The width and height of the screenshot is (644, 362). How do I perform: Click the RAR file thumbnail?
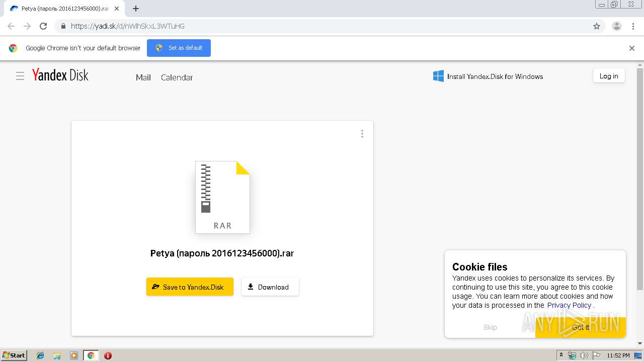222,197
